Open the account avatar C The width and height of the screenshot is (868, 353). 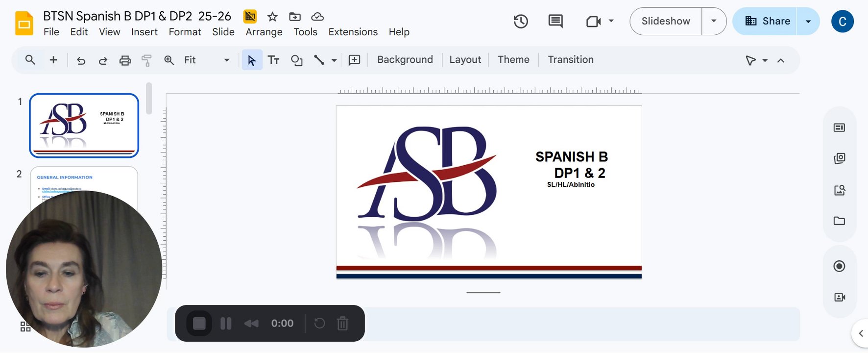pyautogui.click(x=843, y=21)
